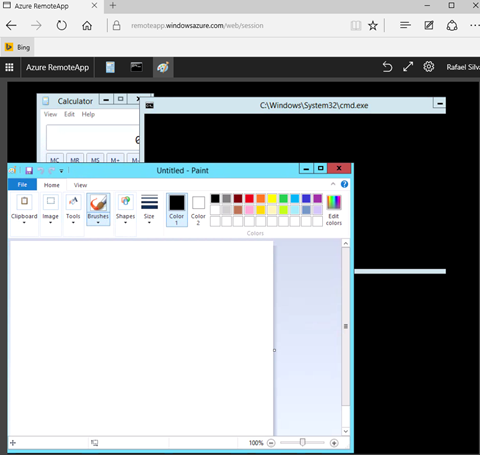
Task: Click the Azure RemoteApp title label
Action: (57, 67)
